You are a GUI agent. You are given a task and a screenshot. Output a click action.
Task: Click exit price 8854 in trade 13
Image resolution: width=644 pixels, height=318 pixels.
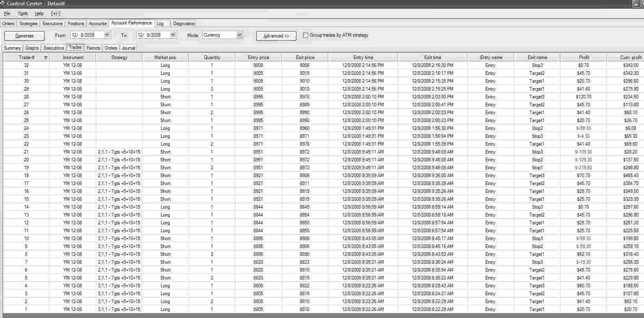point(305,215)
